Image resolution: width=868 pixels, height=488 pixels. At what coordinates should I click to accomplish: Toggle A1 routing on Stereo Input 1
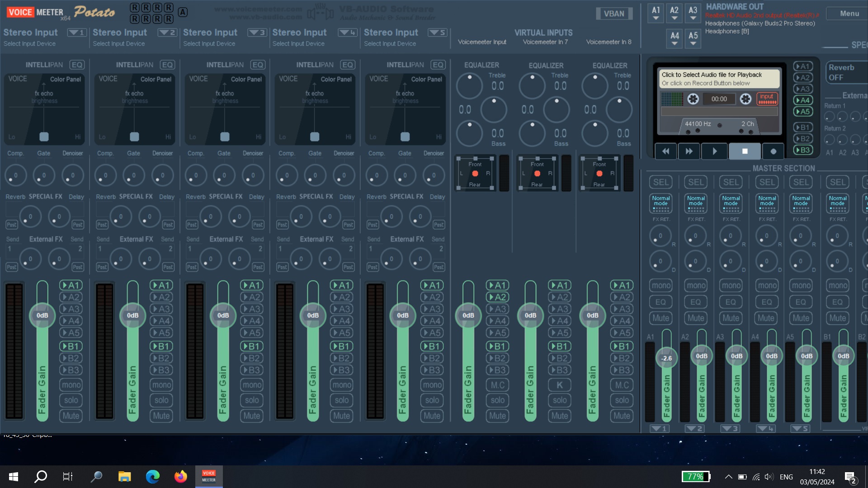coord(71,285)
